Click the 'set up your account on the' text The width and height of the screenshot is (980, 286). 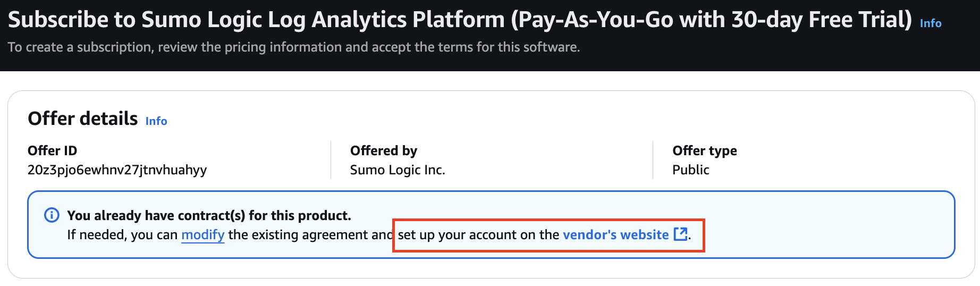pyautogui.click(x=478, y=235)
